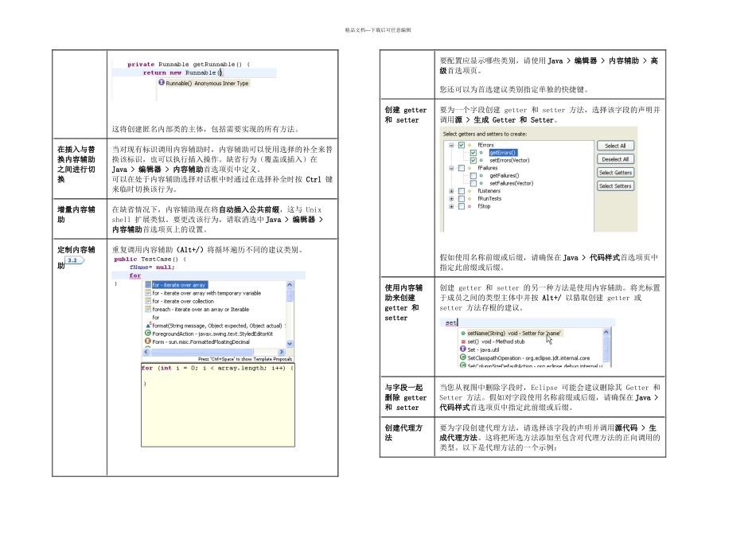The height and width of the screenshot is (535, 756).
Task: Tick the setFailures(Vector) checkbox
Action: (473, 184)
